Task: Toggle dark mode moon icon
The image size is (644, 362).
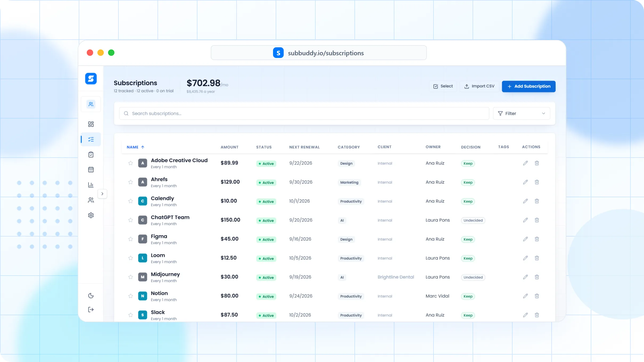Action: (x=91, y=296)
